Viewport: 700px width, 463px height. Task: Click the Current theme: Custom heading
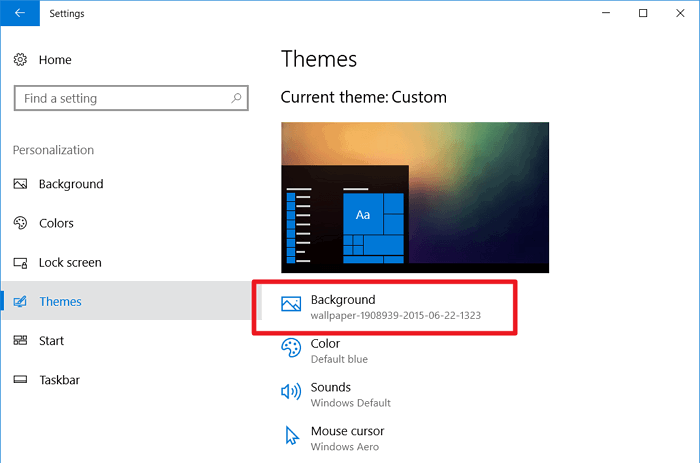[363, 97]
